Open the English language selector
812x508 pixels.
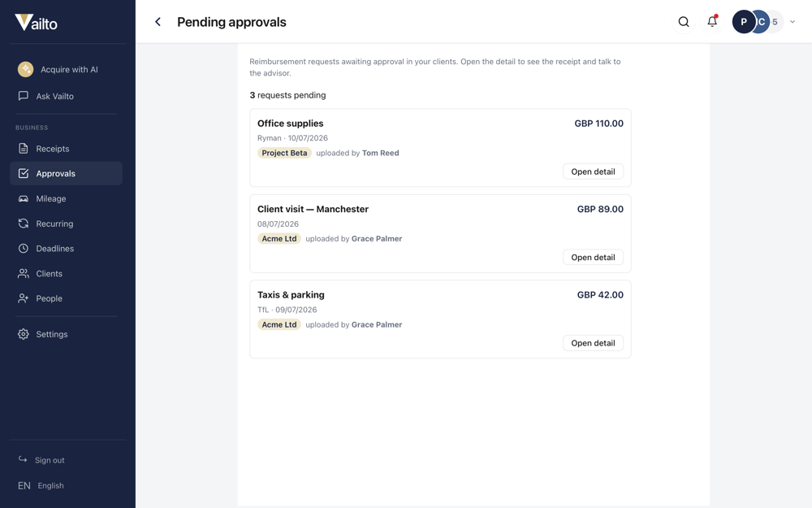[41, 486]
